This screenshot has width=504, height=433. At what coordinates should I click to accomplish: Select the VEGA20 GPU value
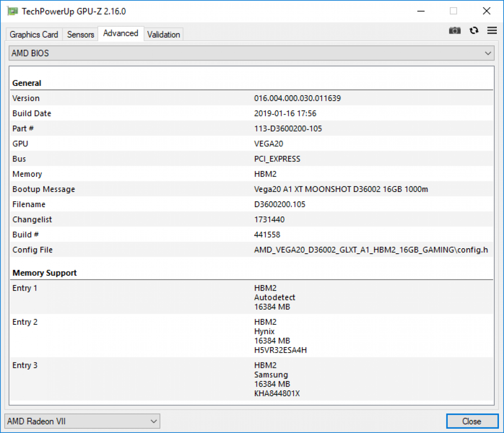[x=268, y=144]
